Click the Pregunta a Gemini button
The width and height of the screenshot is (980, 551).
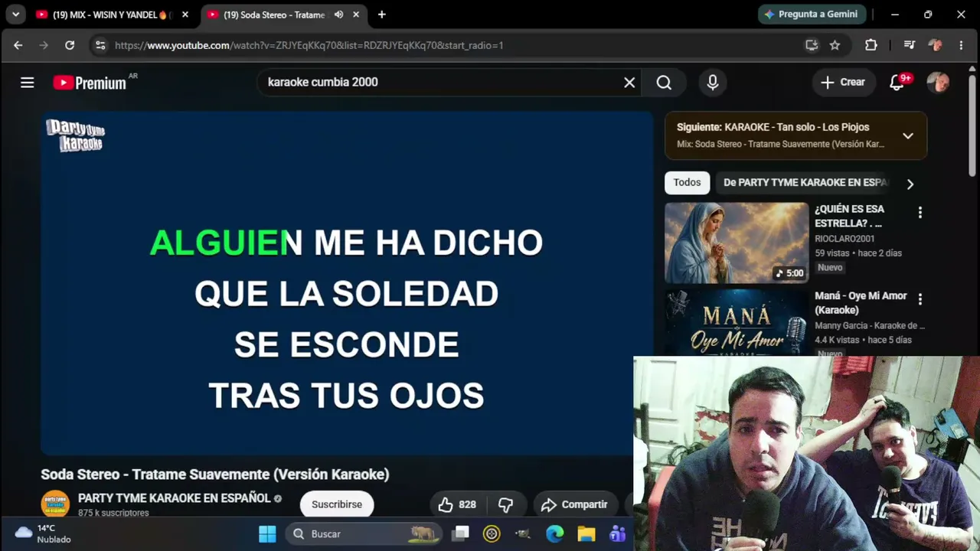pos(812,15)
